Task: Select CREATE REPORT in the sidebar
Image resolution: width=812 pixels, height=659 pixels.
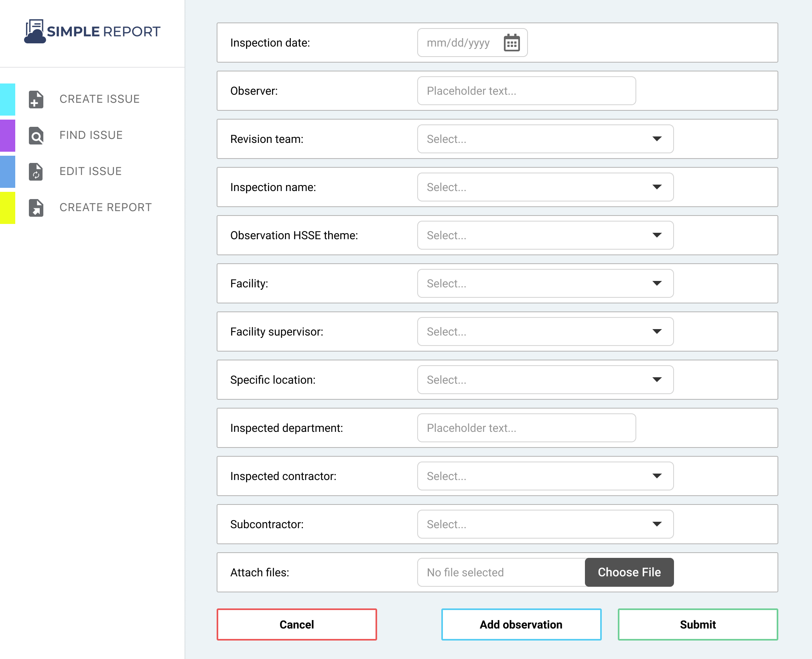Action: 106,207
